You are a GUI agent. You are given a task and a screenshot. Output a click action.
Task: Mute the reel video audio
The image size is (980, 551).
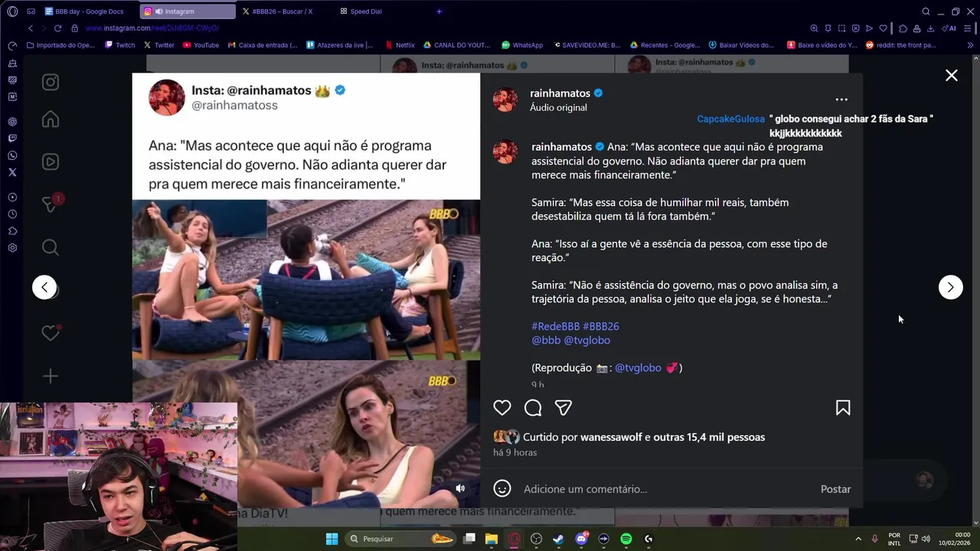coord(460,488)
